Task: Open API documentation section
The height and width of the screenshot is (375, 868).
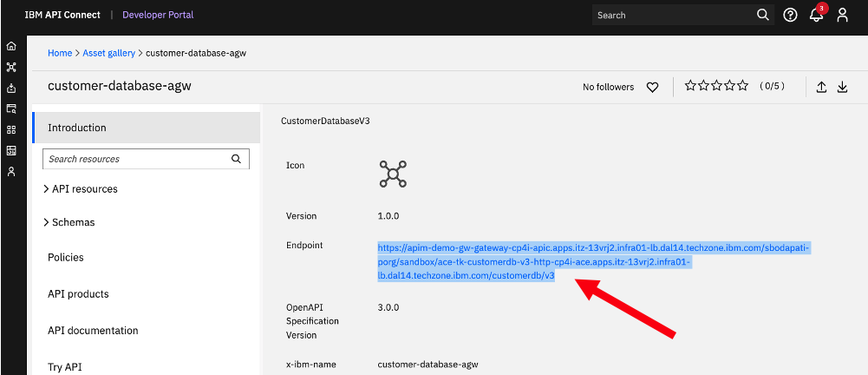Action: 93,331
